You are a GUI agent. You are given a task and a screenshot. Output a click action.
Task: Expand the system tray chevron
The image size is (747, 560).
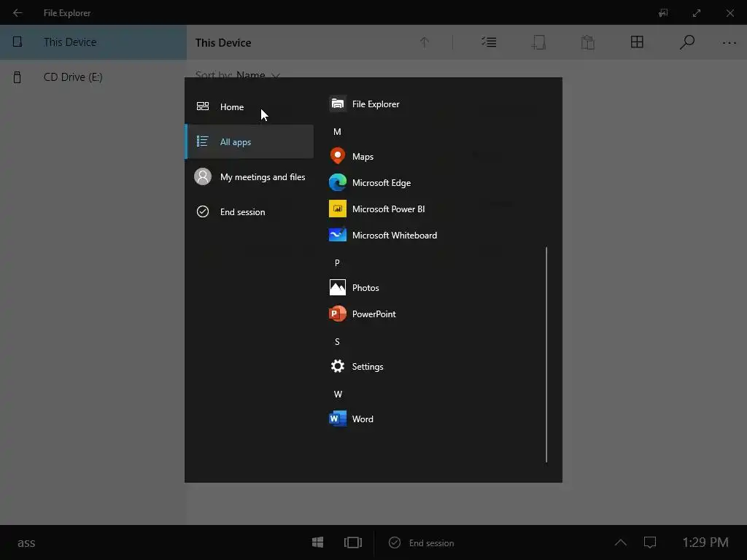pyautogui.click(x=620, y=542)
